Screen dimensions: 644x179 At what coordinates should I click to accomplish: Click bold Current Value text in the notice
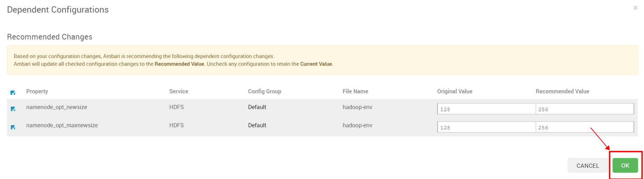point(316,64)
